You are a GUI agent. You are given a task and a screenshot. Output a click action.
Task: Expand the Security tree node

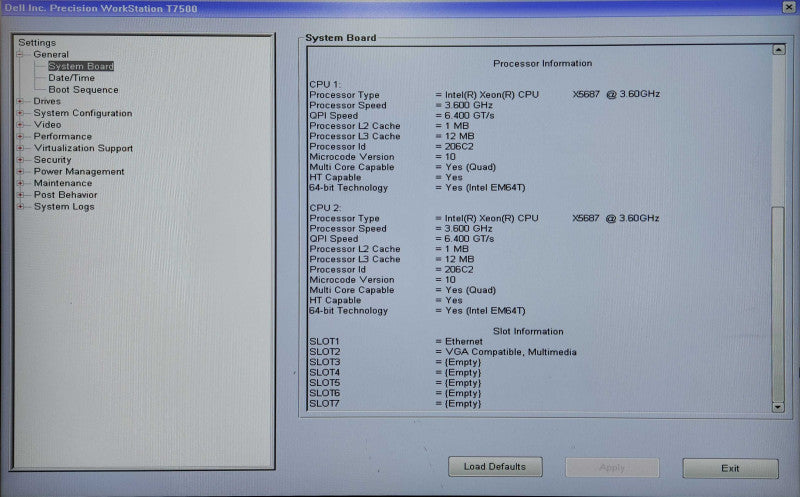click(20, 160)
